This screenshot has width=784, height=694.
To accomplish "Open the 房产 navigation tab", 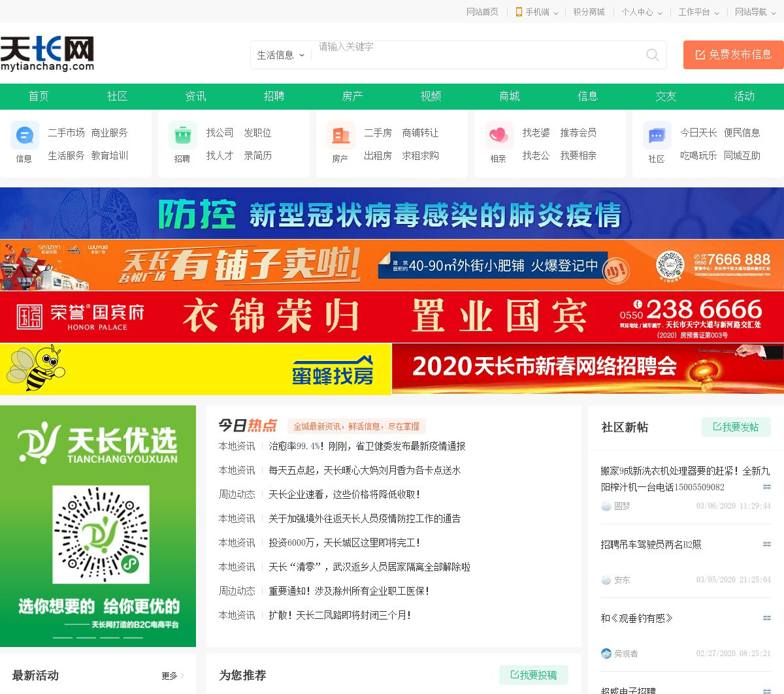I will [x=352, y=96].
